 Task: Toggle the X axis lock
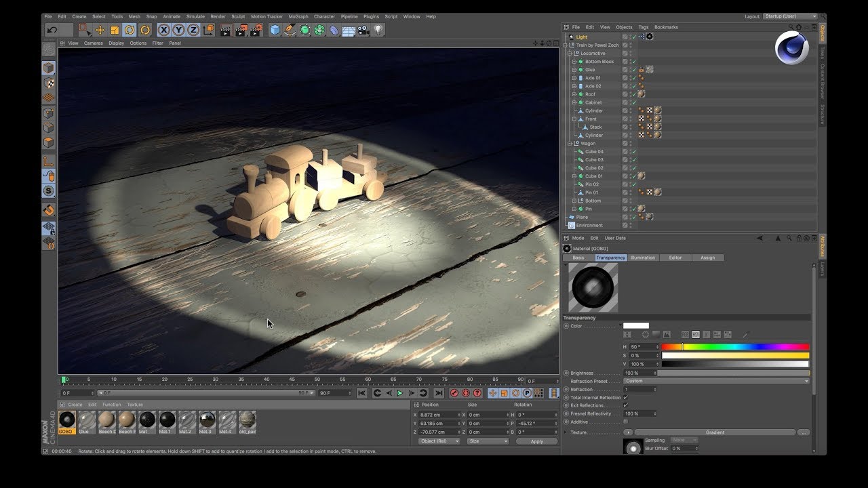(164, 30)
